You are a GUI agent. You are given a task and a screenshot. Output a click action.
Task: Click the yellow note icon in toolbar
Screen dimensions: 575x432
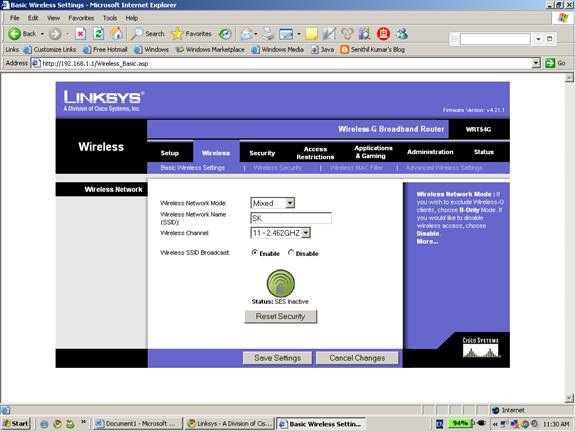[311, 34]
